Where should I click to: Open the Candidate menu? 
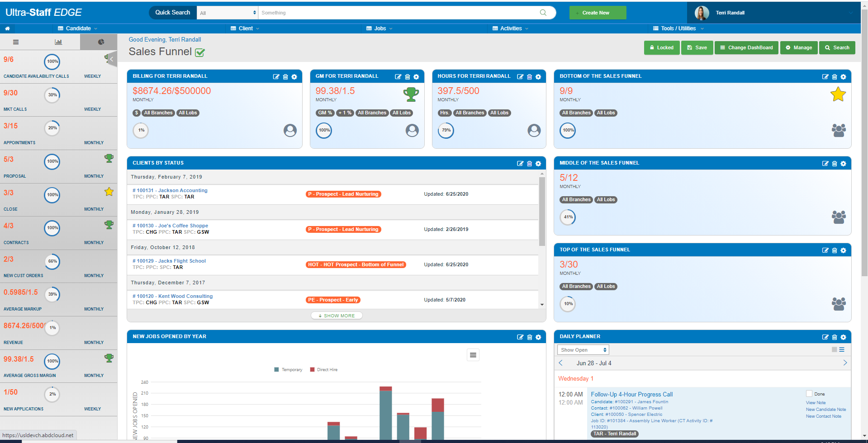click(x=77, y=28)
